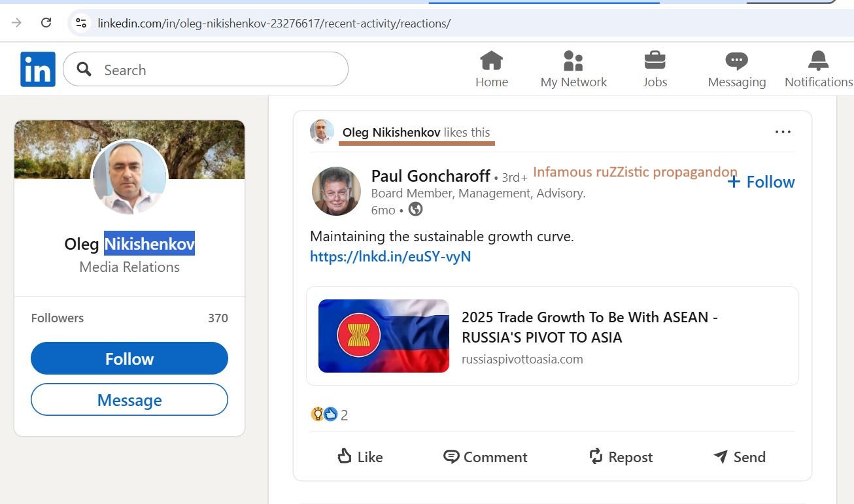The image size is (854, 504).
Task: Open the My Network navigation icon
Action: click(573, 69)
